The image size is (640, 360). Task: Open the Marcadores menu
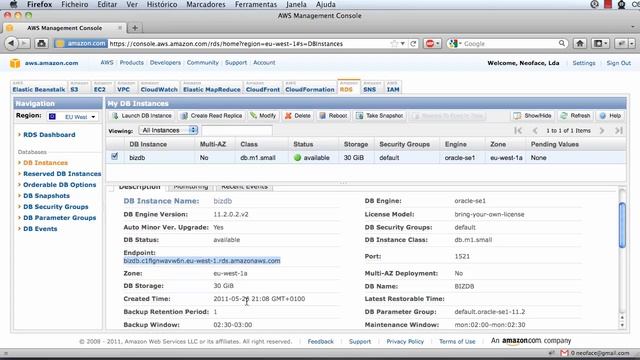206,4
